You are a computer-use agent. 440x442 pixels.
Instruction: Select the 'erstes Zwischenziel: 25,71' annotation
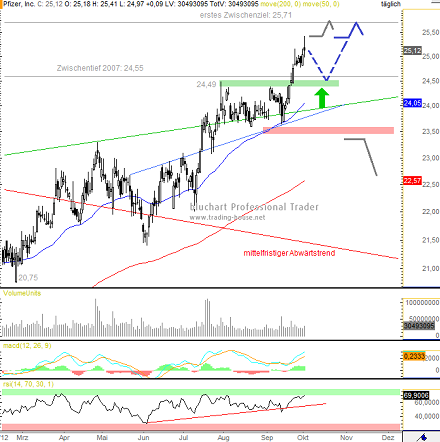point(246,15)
